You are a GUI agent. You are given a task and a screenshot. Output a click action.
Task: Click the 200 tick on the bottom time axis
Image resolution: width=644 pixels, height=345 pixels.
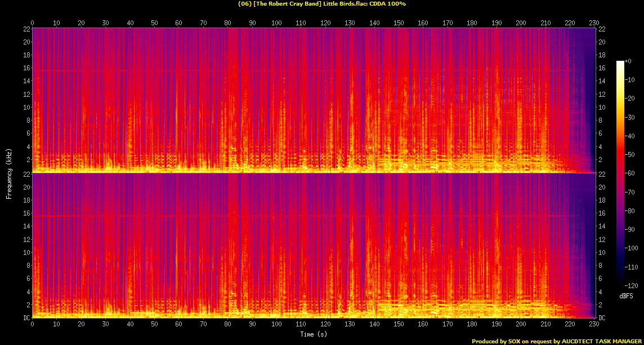[521, 325]
